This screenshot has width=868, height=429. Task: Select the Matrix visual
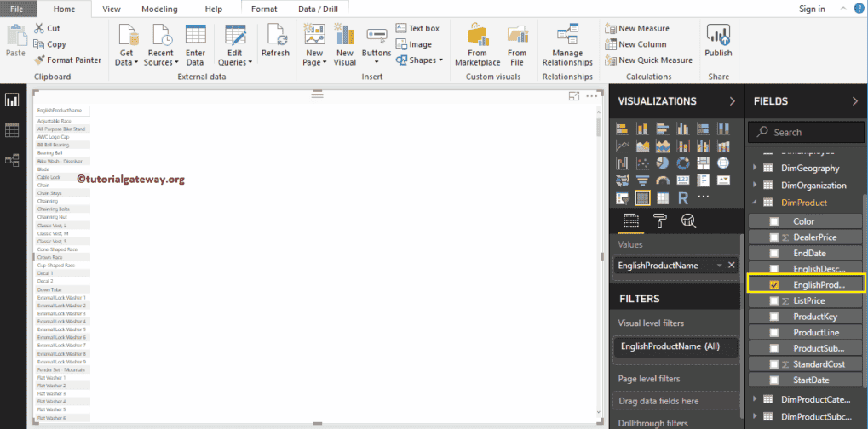(x=663, y=197)
